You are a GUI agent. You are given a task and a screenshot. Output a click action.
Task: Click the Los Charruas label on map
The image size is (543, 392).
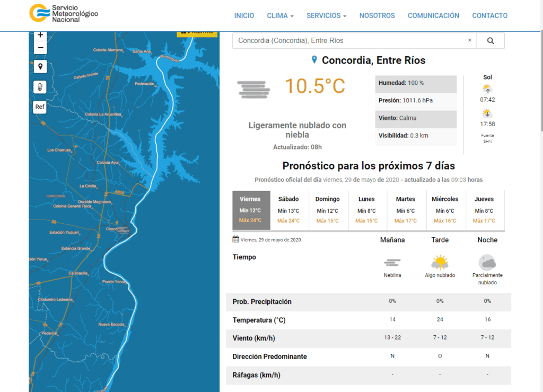59,150
